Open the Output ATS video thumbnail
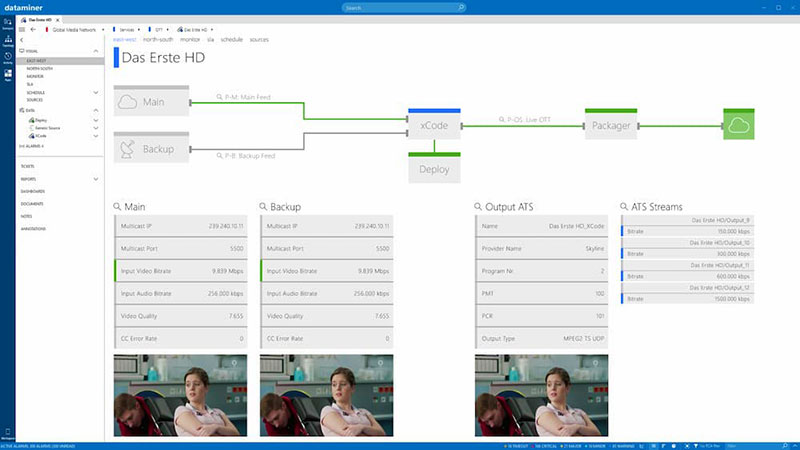Image resolution: width=800 pixels, height=450 pixels. click(541, 395)
